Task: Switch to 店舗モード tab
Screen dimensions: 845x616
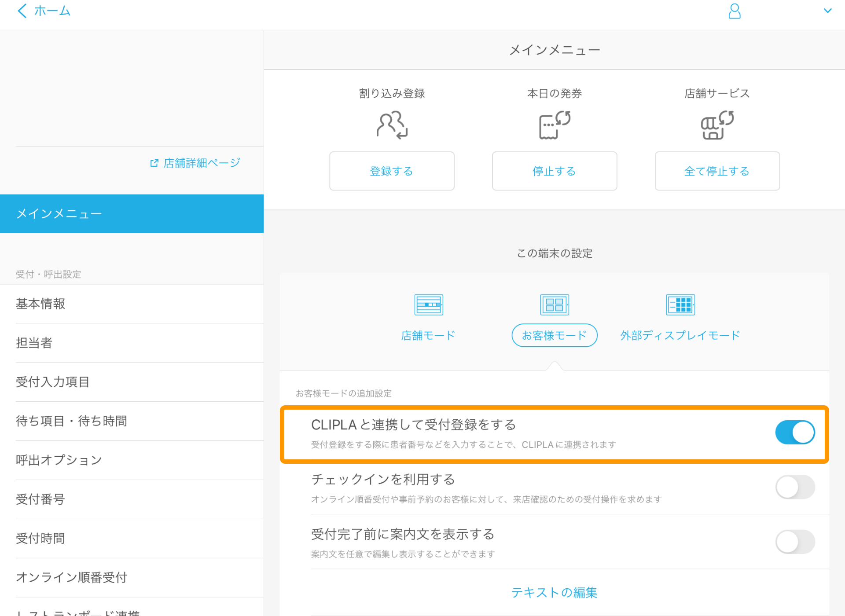Action: (428, 336)
